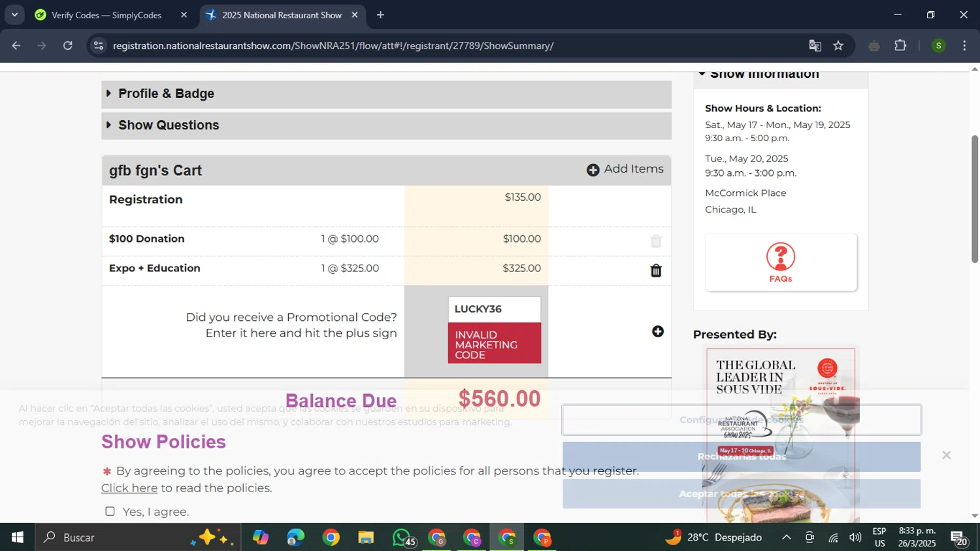This screenshot has width=980, height=551.
Task: Open the Chrome three-dot menu
Action: click(x=964, y=46)
